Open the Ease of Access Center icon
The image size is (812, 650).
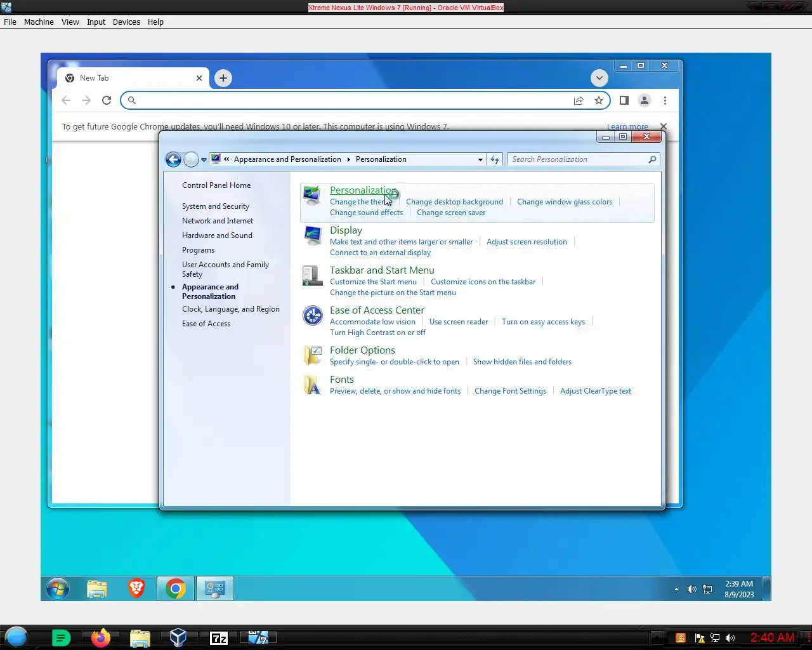point(312,315)
